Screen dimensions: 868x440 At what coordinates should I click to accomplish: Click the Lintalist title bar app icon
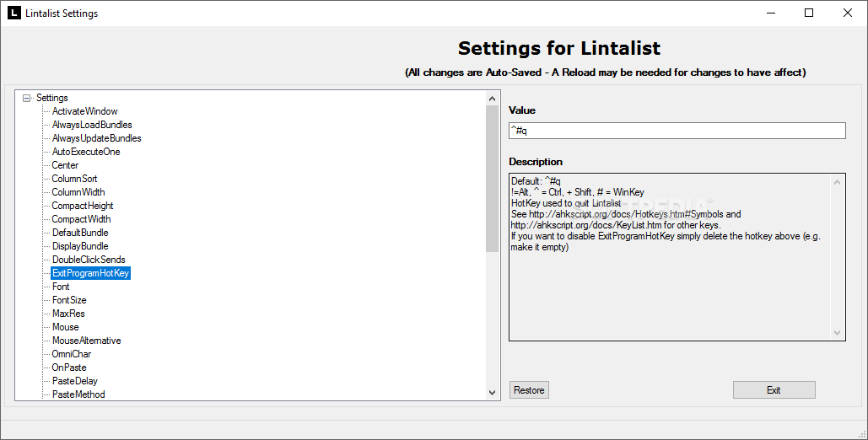click(x=13, y=13)
